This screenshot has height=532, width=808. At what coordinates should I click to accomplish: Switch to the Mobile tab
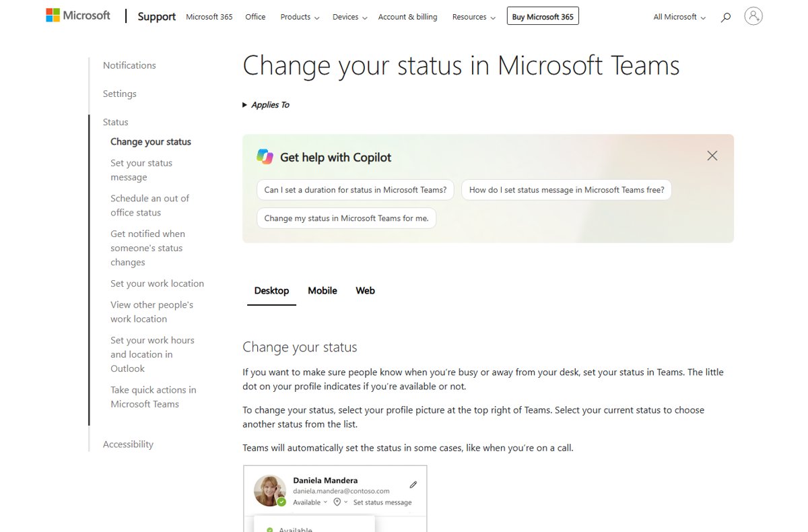pos(323,291)
